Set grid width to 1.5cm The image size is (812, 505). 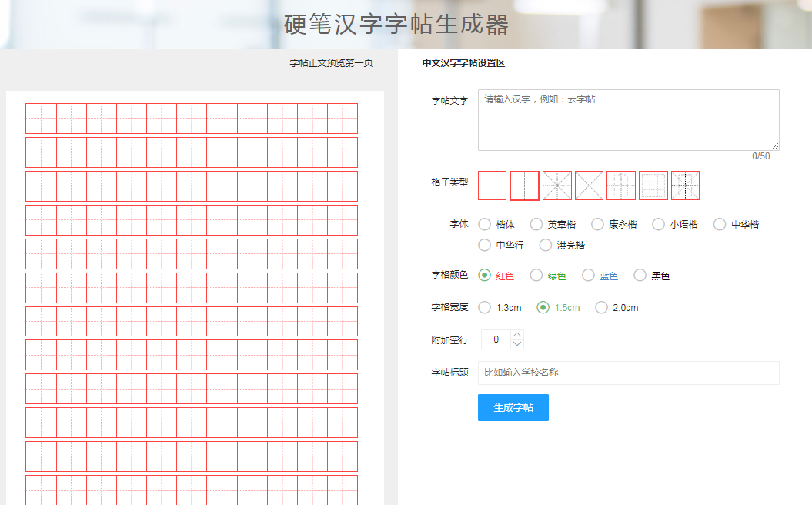558,308
